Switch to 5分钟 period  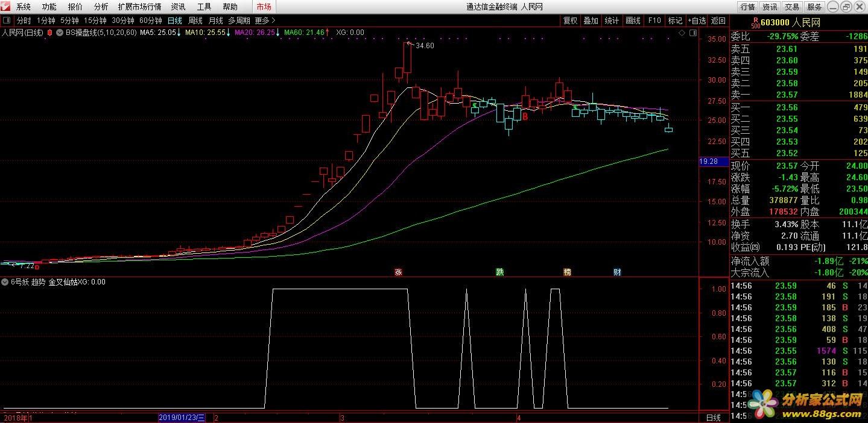point(69,20)
